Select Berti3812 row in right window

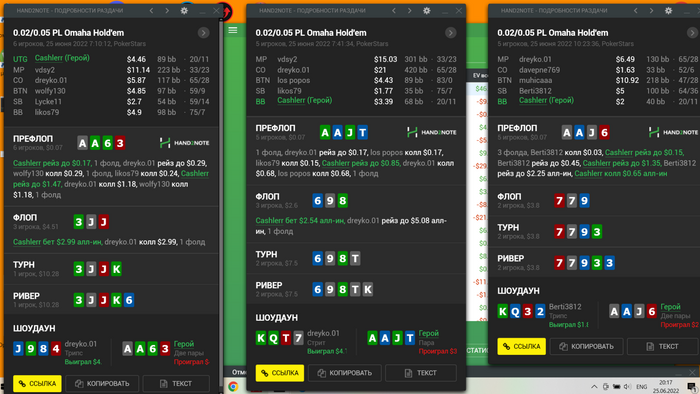pos(598,91)
